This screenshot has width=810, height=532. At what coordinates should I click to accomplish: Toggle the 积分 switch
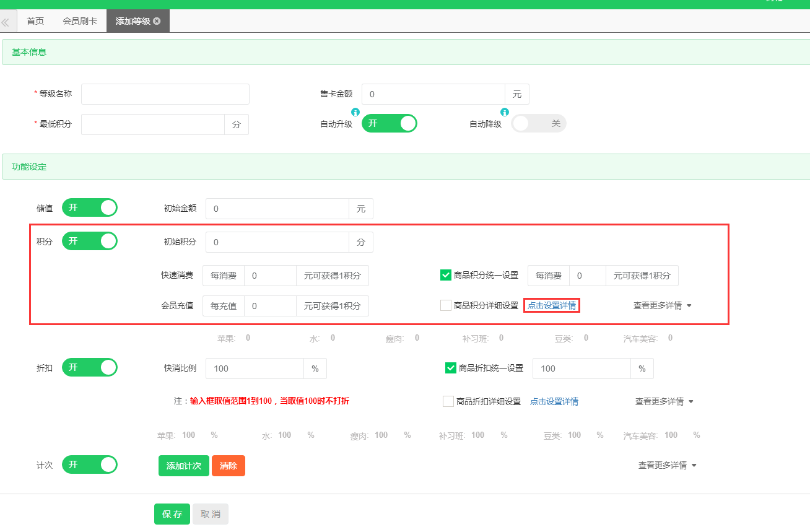pyautogui.click(x=90, y=241)
